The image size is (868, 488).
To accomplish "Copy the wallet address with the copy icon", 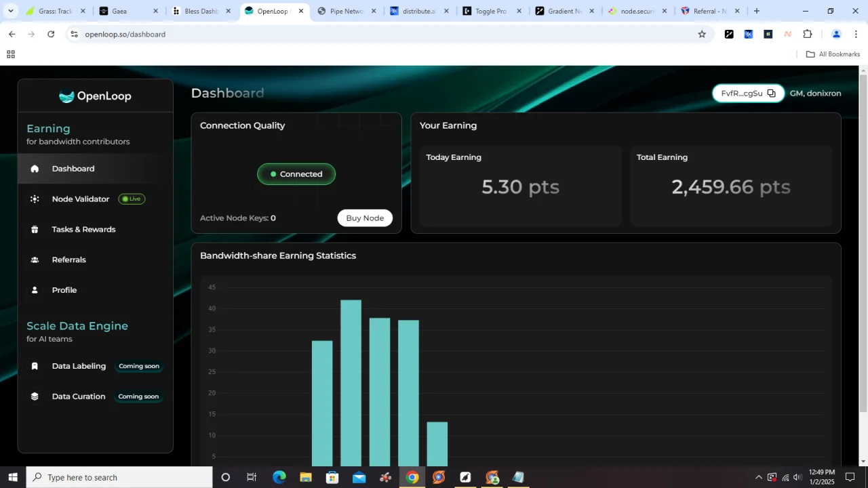I will tap(771, 94).
